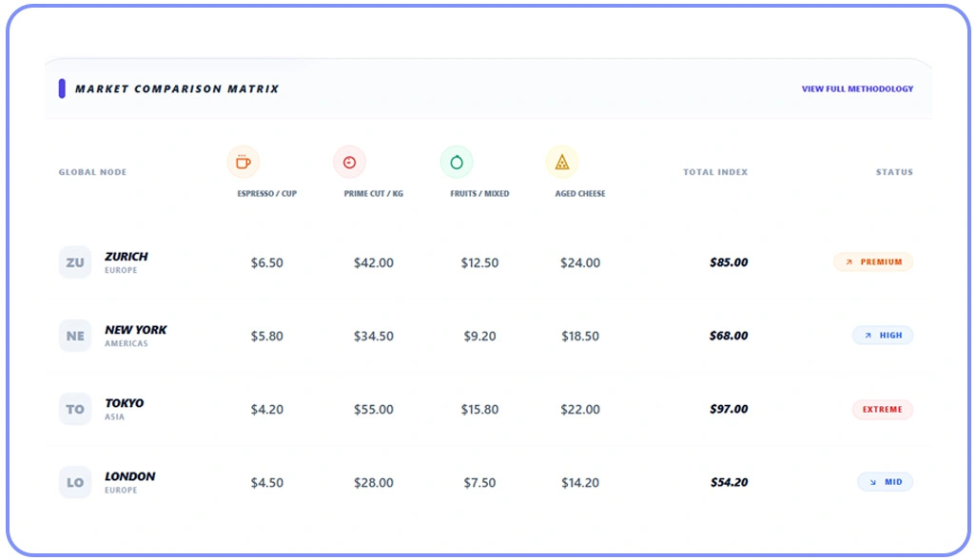
Task: Open the STATUS column header options
Action: (894, 172)
